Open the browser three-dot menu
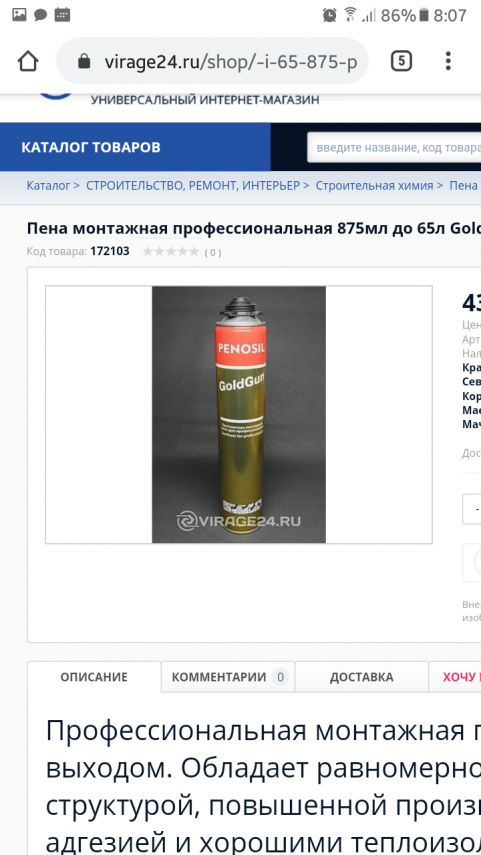This screenshot has height=855, width=481. point(448,61)
